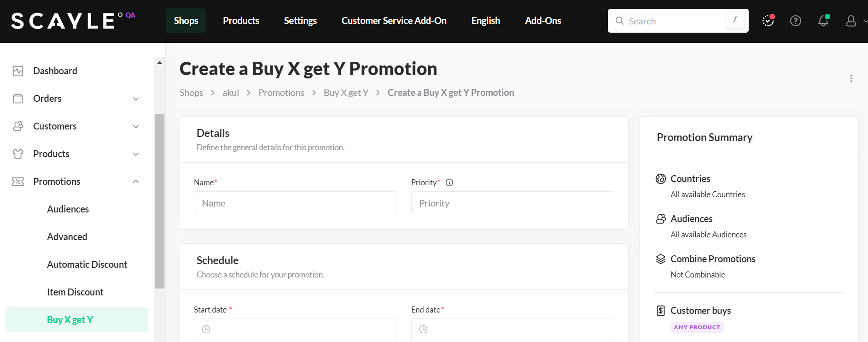Collapse the Promotions sidebar section
Image resolution: width=868 pixels, height=342 pixels.
tap(136, 182)
